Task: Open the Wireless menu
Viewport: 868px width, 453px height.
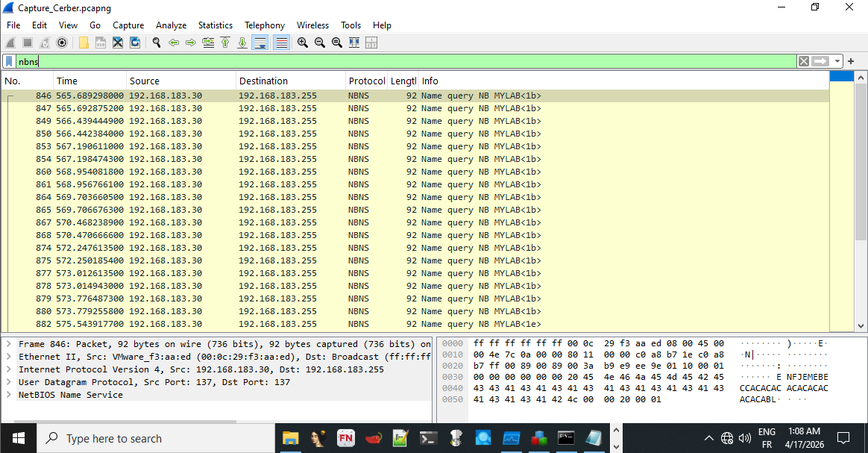Action: tap(312, 25)
